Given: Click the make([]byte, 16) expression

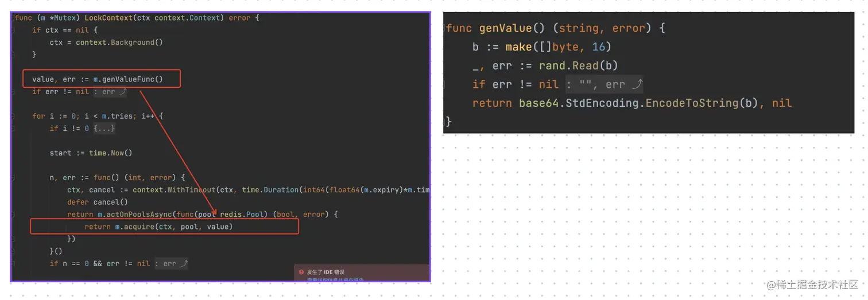Looking at the screenshot, I should 559,47.
